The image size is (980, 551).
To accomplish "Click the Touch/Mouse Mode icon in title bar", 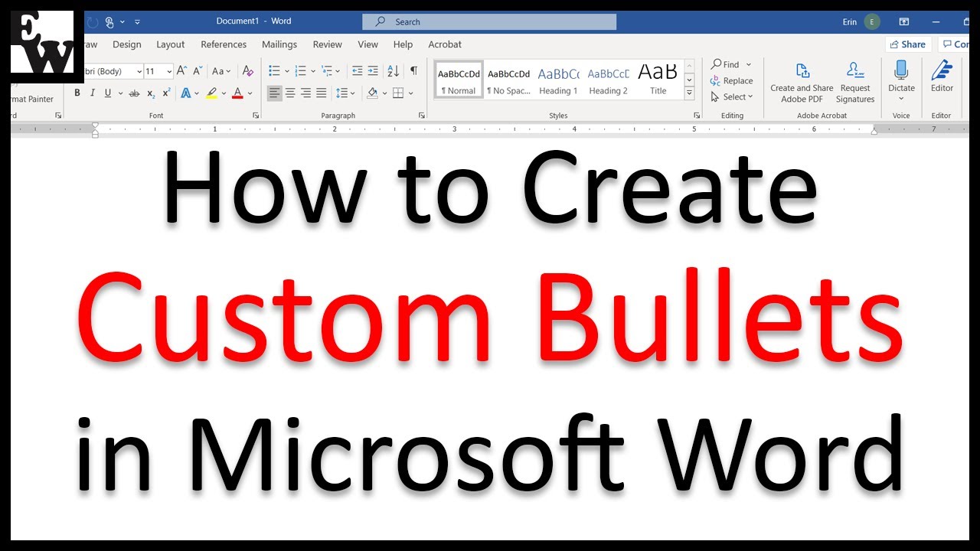I will [x=109, y=21].
